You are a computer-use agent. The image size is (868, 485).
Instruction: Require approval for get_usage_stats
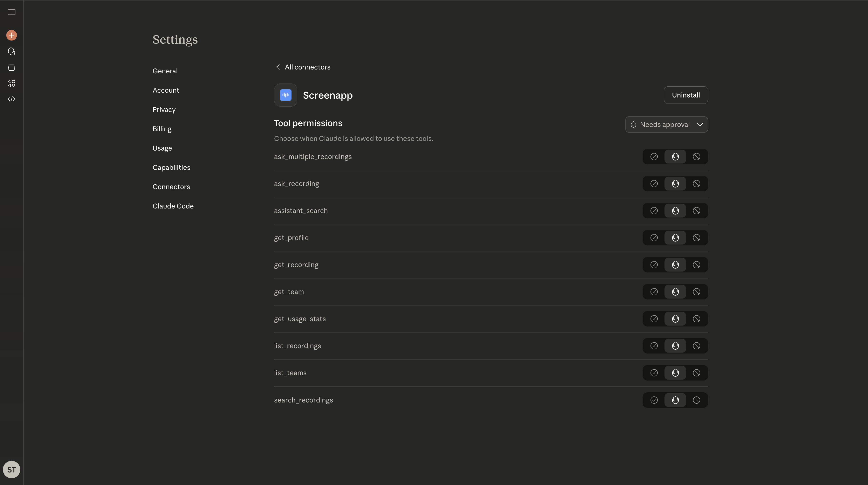tap(675, 318)
